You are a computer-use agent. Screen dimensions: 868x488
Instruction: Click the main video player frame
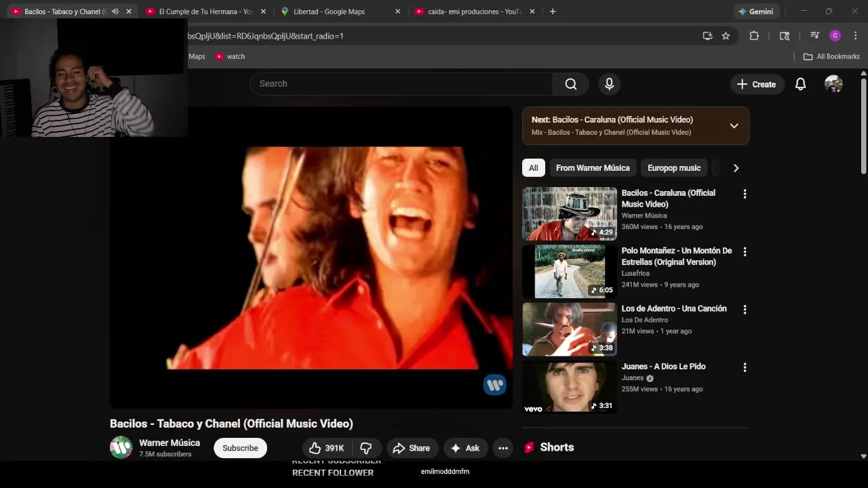311,258
